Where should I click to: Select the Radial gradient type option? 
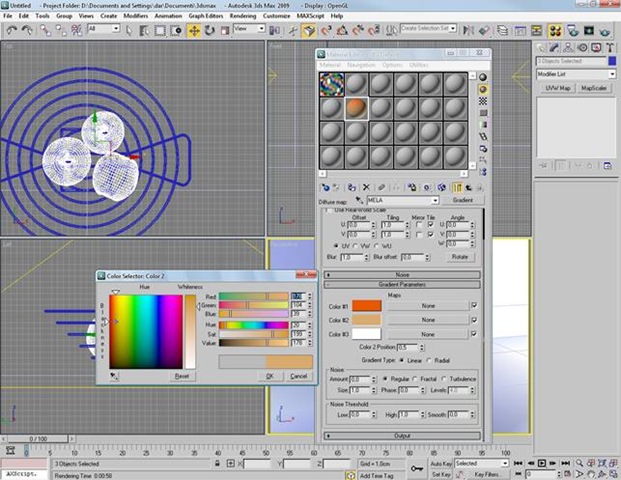point(429,360)
